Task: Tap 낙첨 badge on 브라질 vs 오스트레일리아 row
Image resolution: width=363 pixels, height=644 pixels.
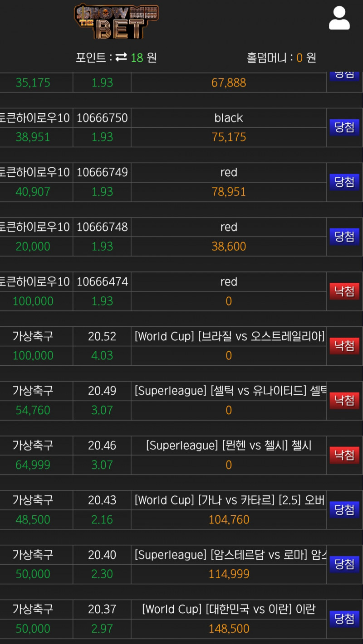Action: point(344,346)
